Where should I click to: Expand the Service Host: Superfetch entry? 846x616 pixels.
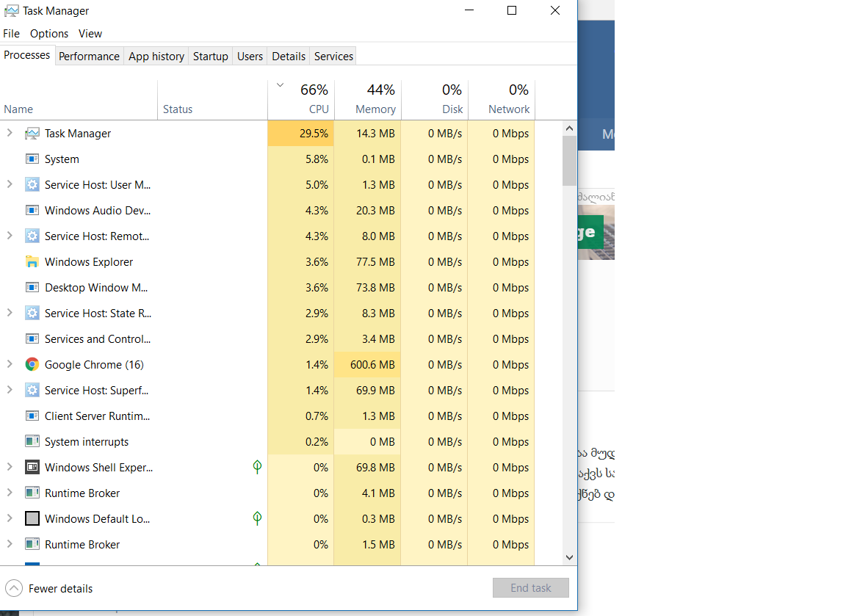pos(10,390)
